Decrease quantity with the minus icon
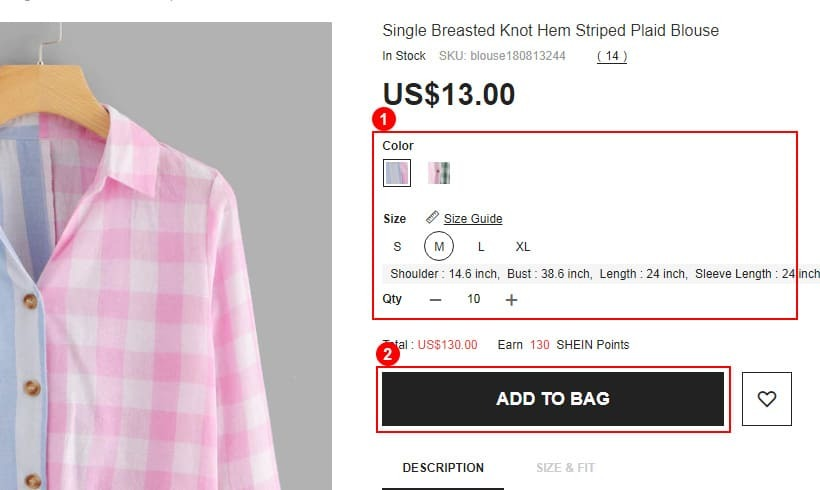The image size is (820, 490). [x=436, y=300]
